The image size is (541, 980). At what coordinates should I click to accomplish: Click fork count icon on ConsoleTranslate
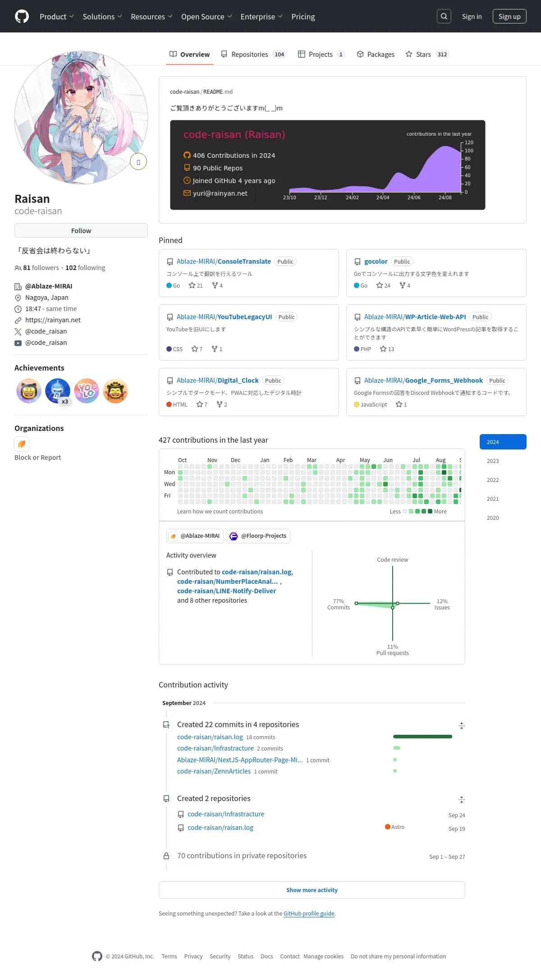click(215, 285)
